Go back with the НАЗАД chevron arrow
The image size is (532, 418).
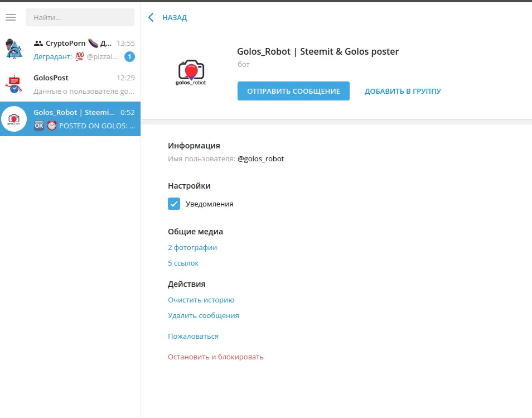point(151,17)
